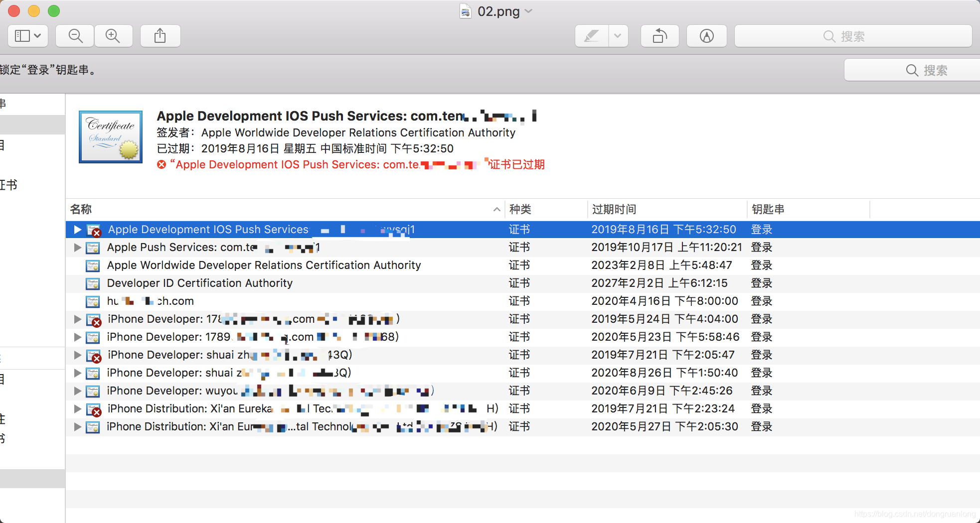This screenshot has height=523, width=980.
Task: Expand the iPhone Developer wuyou row
Action: point(77,391)
